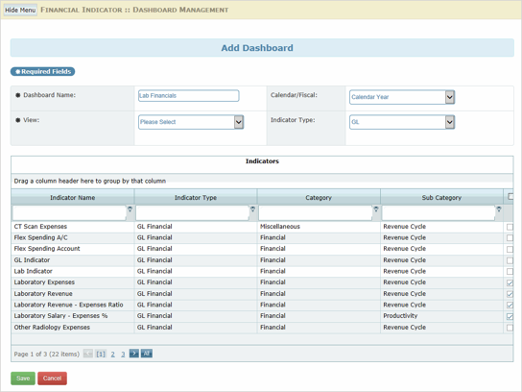Click the Category filter icon

pyautogui.click(x=376, y=209)
